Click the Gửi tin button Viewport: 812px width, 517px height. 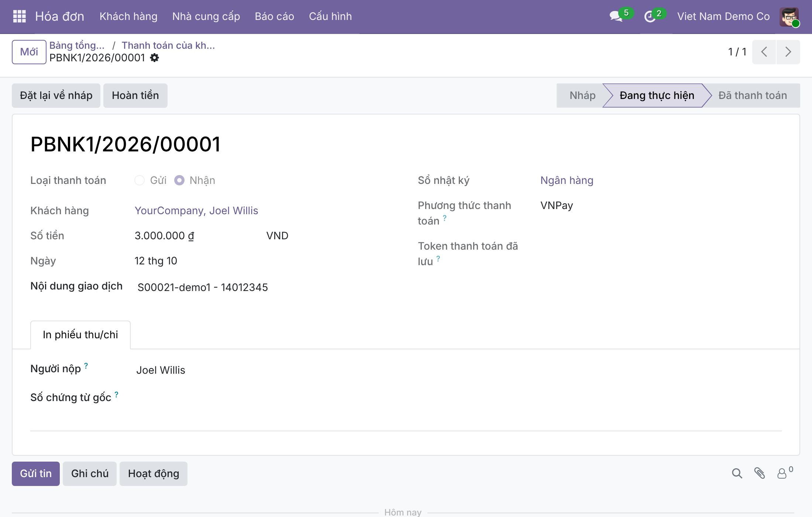tap(36, 473)
